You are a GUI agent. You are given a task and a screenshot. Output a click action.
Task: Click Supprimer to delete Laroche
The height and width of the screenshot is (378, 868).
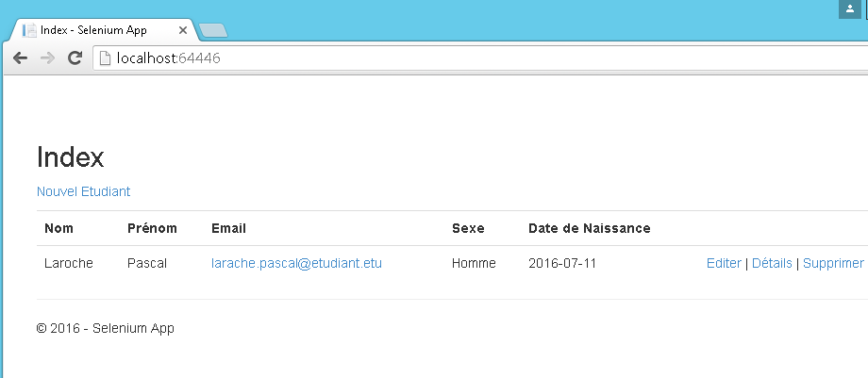(833, 263)
